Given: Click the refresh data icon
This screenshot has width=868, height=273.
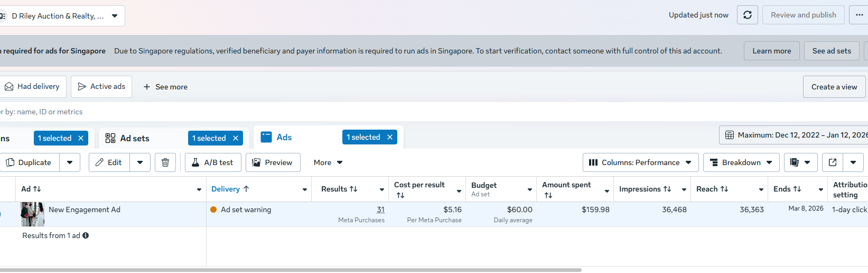Looking at the screenshot, I should [747, 15].
